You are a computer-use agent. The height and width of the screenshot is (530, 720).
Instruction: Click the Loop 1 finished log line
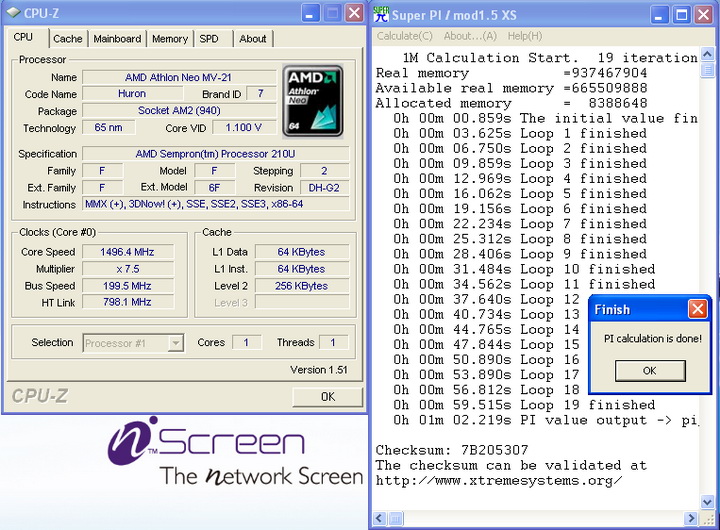[520, 134]
